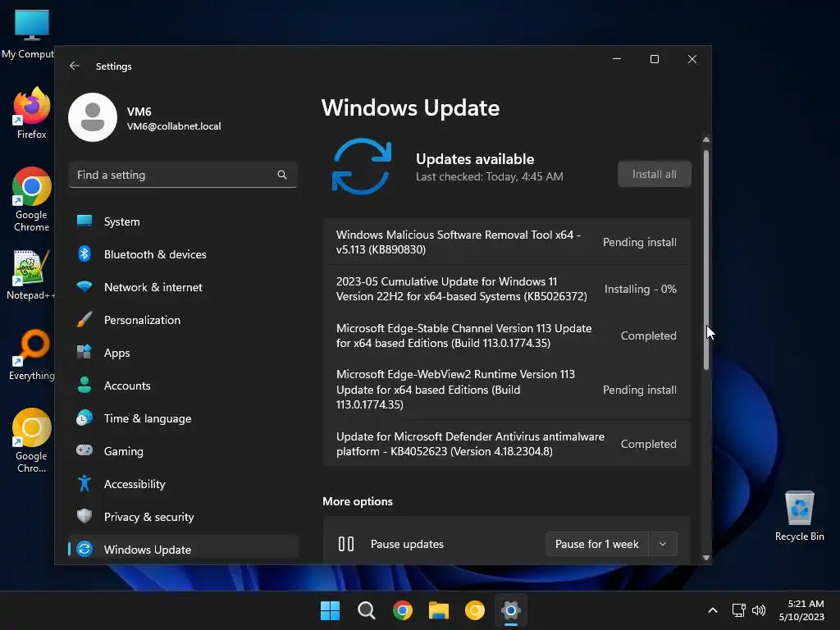Click the Updates available heading
This screenshot has height=630, width=840.
coord(475,159)
